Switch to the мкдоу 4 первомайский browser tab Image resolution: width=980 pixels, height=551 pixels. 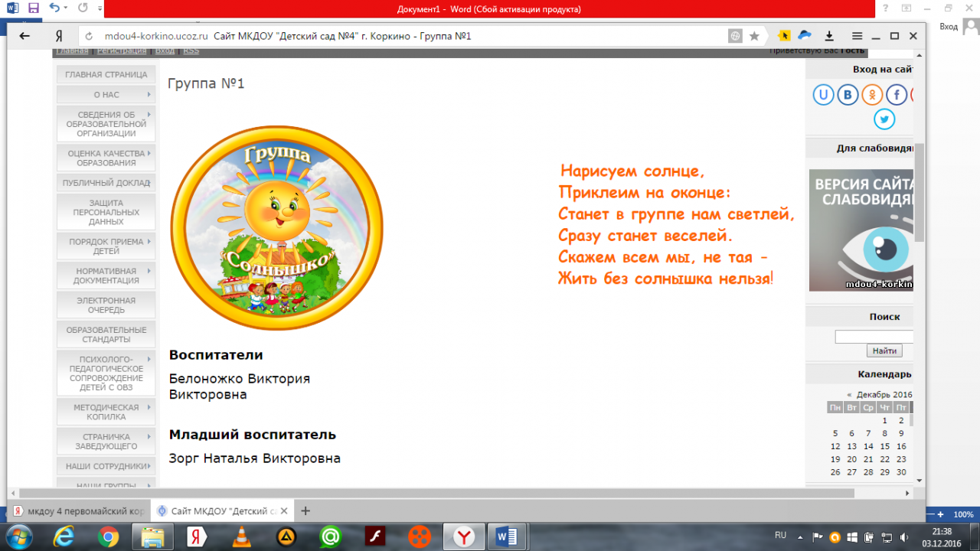click(78, 511)
